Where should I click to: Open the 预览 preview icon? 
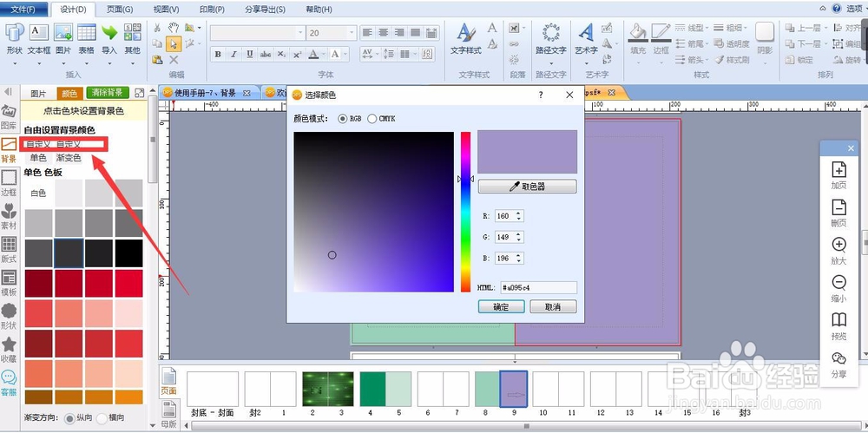point(838,326)
